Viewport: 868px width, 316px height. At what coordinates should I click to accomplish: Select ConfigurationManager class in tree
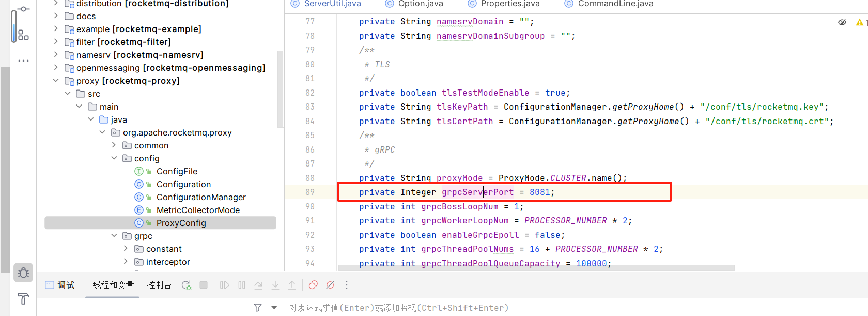tap(201, 197)
